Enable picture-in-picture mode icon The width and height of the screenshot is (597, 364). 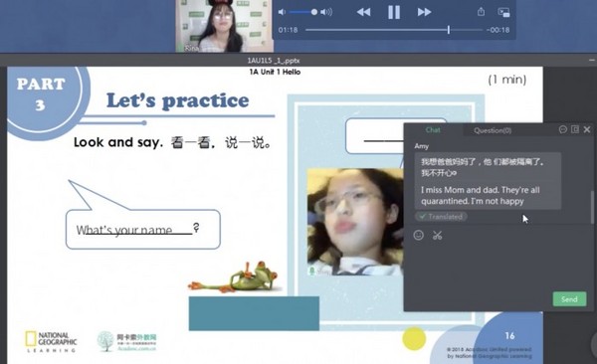[503, 12]
